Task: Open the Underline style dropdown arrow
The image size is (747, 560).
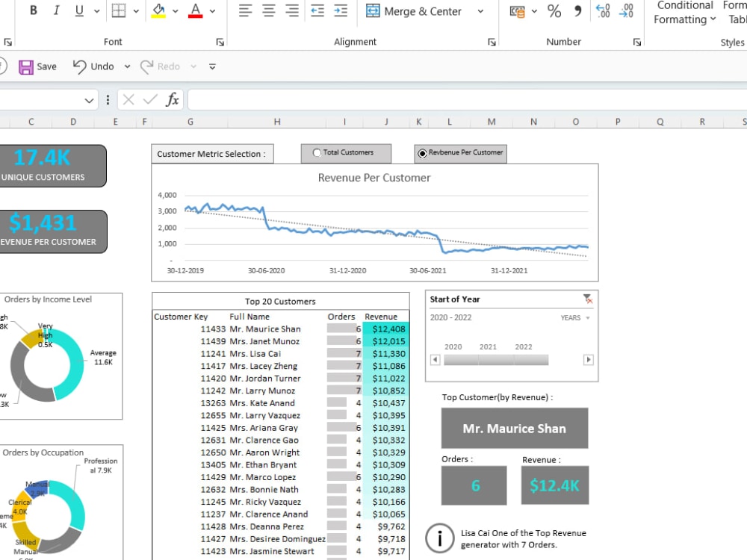Action: pos(96,11)
